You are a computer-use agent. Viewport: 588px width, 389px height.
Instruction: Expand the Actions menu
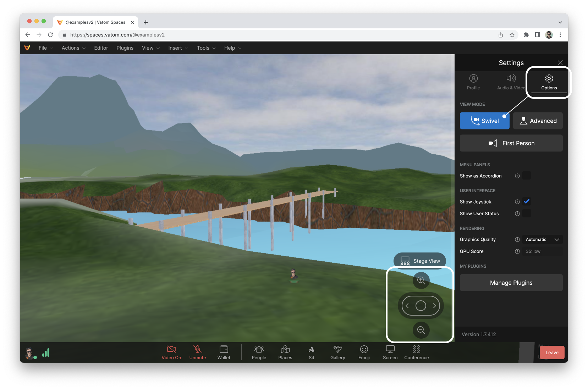(x=73, y=48)
